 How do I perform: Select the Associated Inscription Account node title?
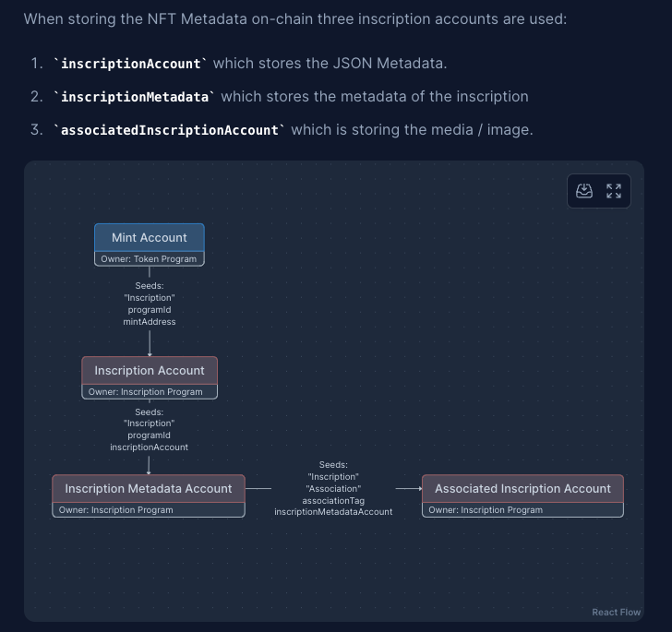pos(522,488)
